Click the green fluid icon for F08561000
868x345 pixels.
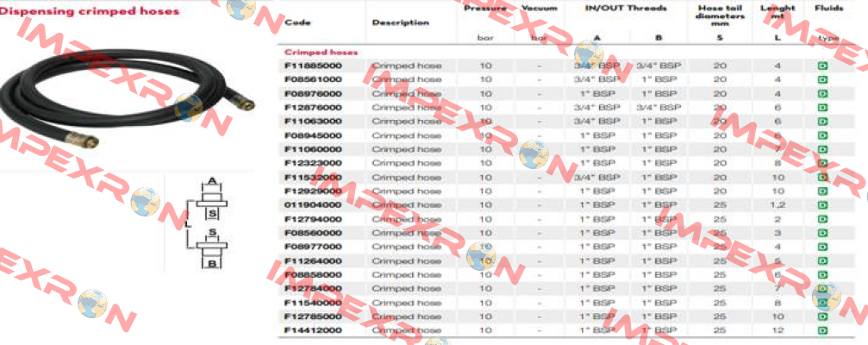click(x=822, y=79)
